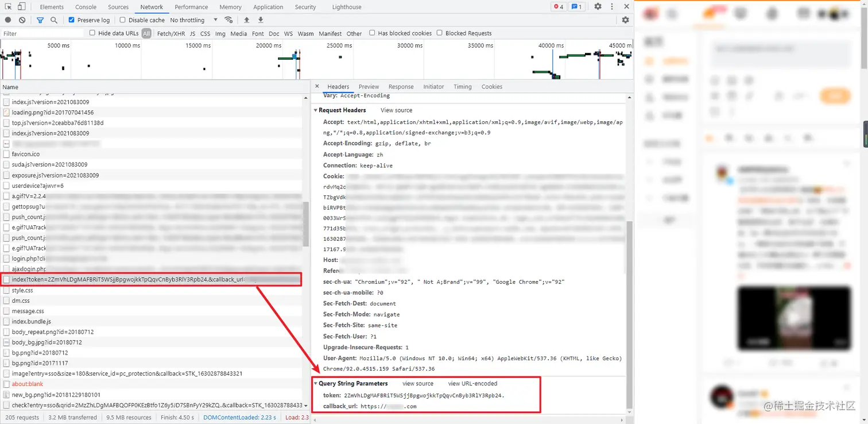Screen dimensions: 868x424
Task: Filter requests by Manifest type
Action: 330,33
